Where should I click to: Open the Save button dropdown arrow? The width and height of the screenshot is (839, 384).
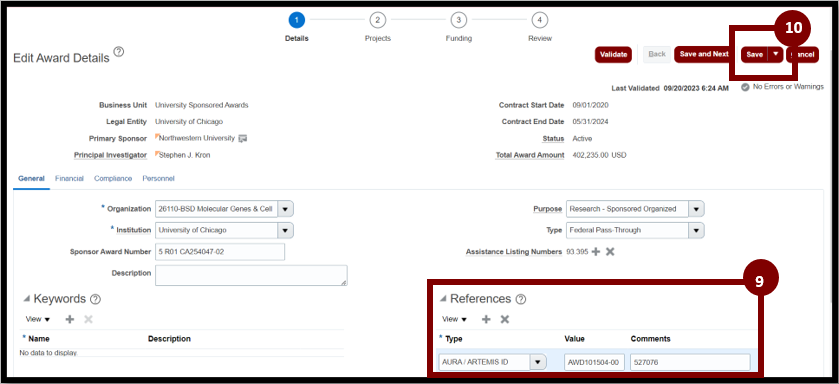coord(775,54)
